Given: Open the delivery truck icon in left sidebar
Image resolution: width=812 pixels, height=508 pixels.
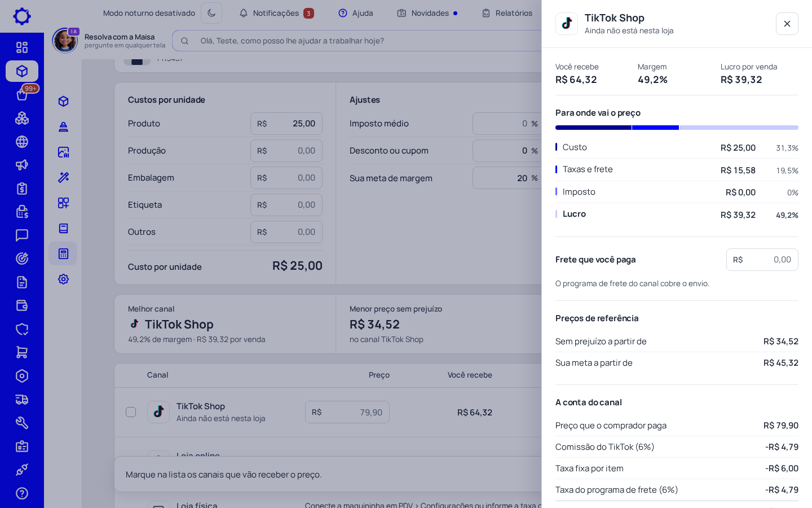Looking at the screenshot, I should [x=22, y=400].
